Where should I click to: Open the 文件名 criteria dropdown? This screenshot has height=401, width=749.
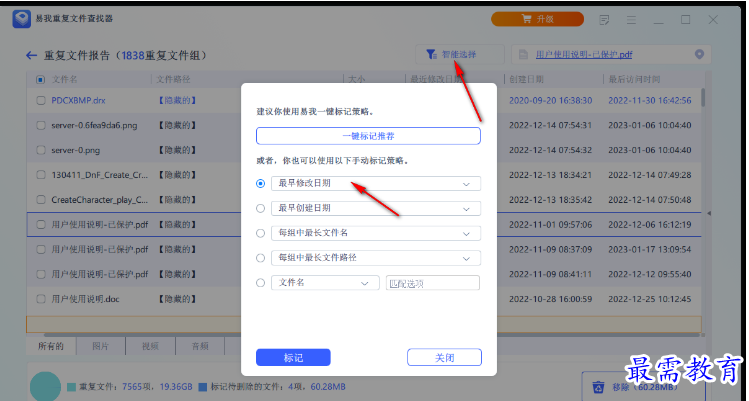click(325, 283)
